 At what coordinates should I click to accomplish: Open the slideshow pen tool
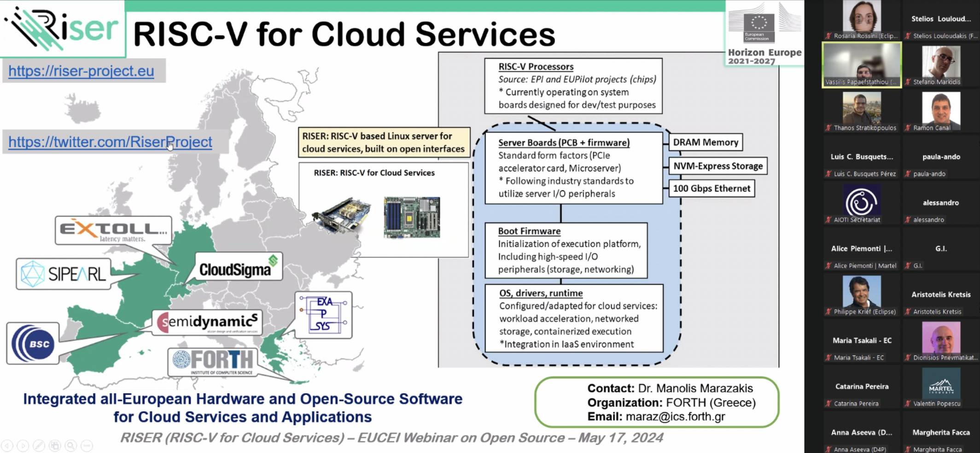click(39, 446)
